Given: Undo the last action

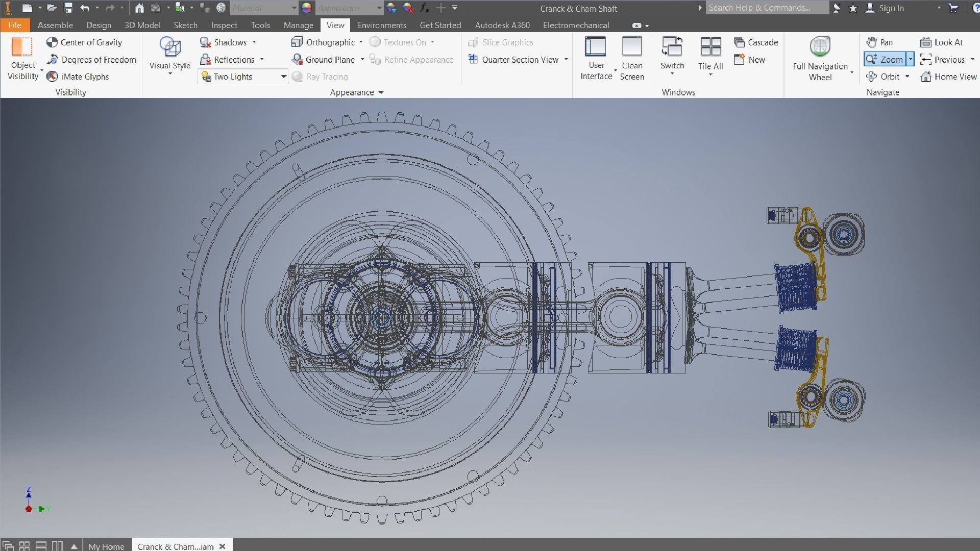Looking at the screenshot, I should pos(85,8).
